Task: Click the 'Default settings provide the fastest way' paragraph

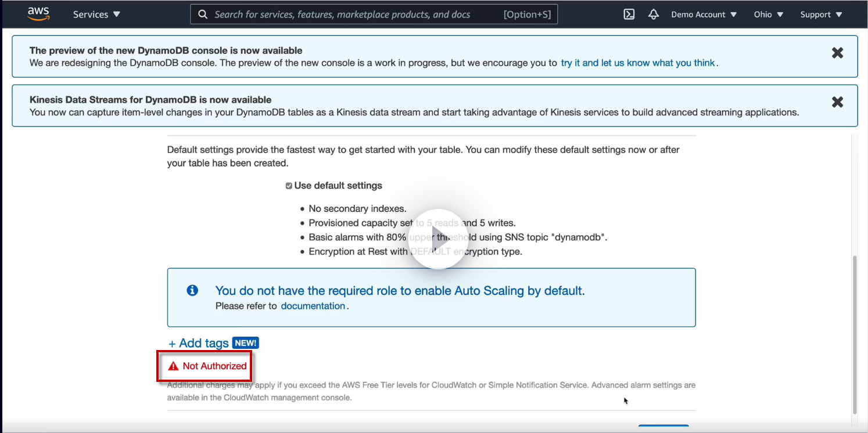Action: tap(424, 157)
